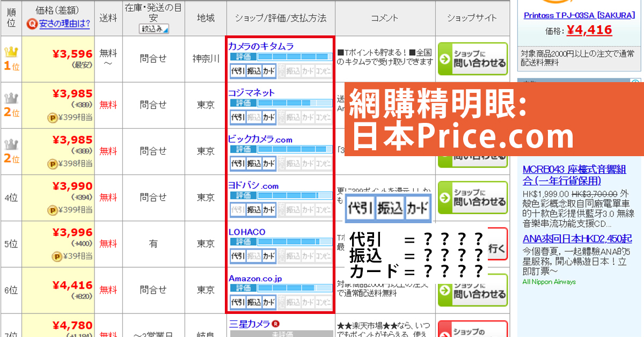644x337 pixels.
Task: Click the 送料 column header
Action: [108, 18]
